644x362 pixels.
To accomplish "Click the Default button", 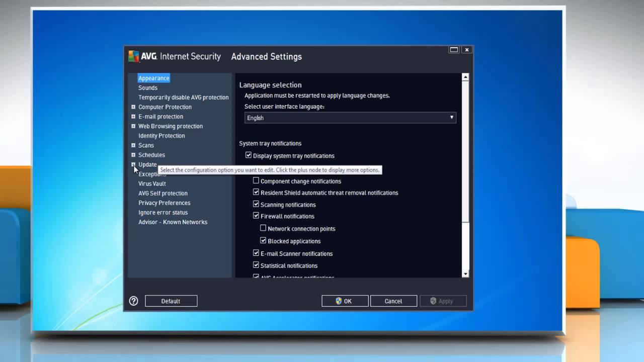I will [x=171, y=301].
